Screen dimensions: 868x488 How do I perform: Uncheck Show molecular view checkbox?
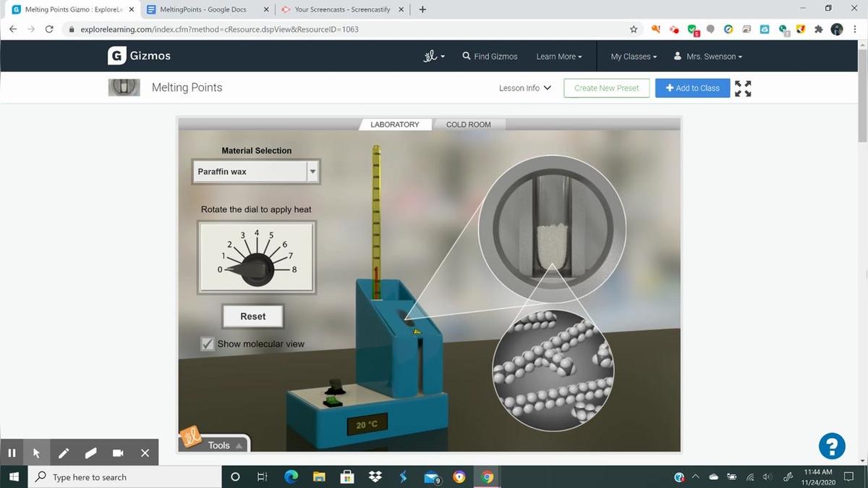click(x=208, y=344)
